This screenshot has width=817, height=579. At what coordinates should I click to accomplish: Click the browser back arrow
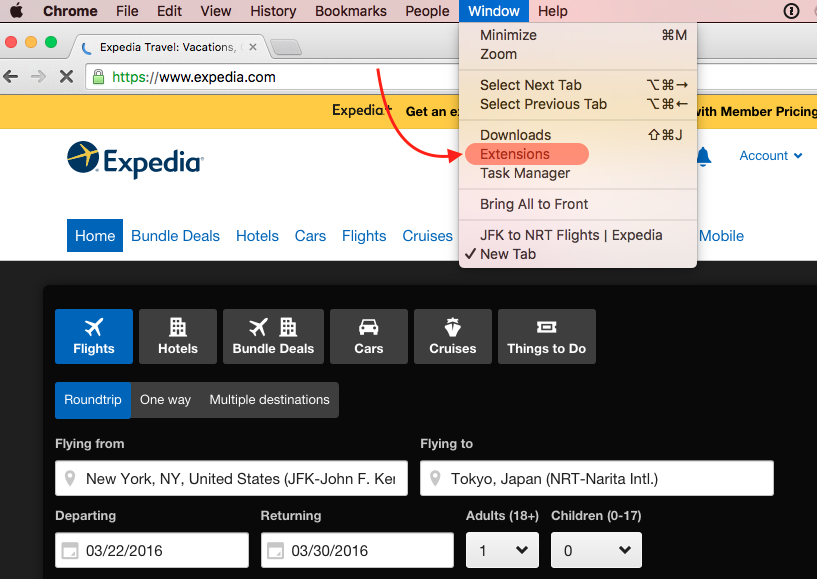click(x=10, y=77)
